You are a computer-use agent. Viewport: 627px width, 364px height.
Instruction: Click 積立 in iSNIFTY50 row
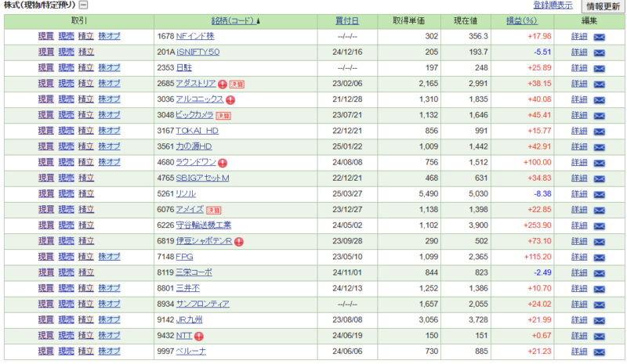click(x=86, y=52)
